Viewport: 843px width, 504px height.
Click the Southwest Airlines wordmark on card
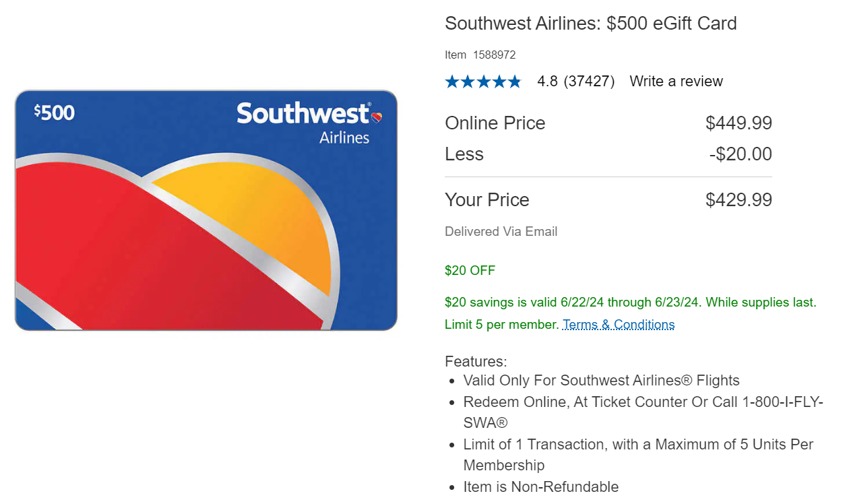[x=303, y=121]
